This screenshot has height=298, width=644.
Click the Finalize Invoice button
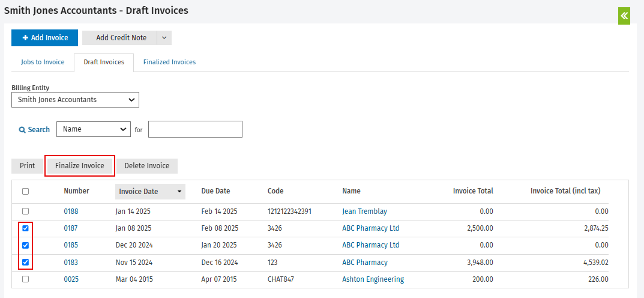[80, 166]
